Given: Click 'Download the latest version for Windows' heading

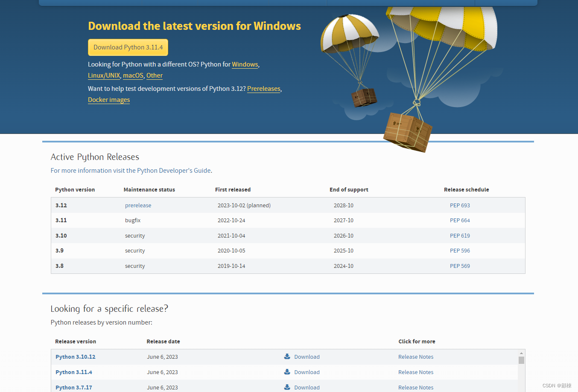Looking at the screenshot, I should (194, 26).
